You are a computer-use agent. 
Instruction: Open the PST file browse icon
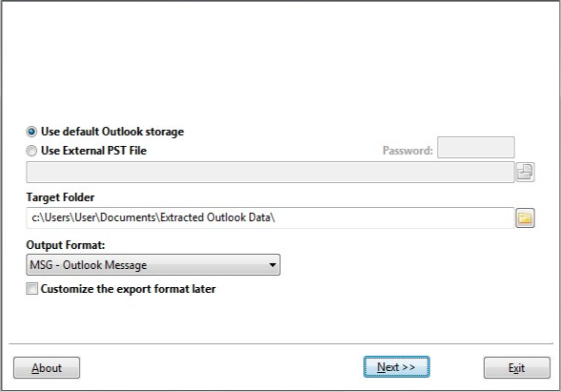point(525,172)
